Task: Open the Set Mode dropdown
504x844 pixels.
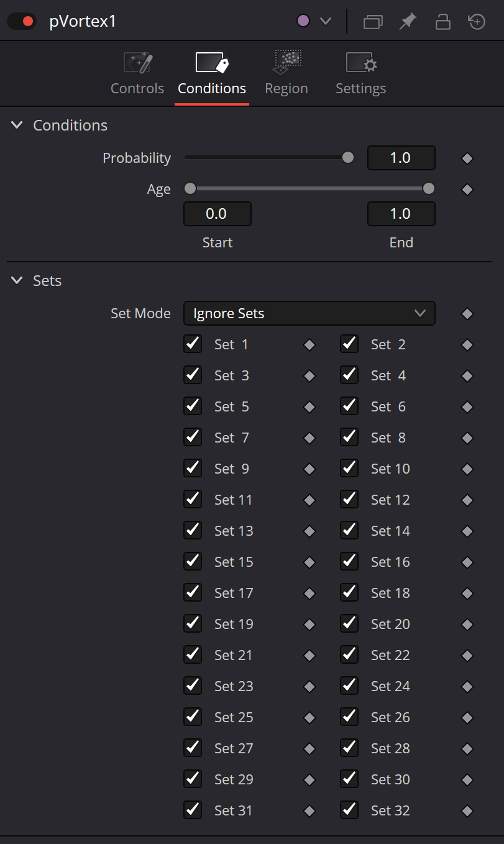Action: click(x=309, y=313)
